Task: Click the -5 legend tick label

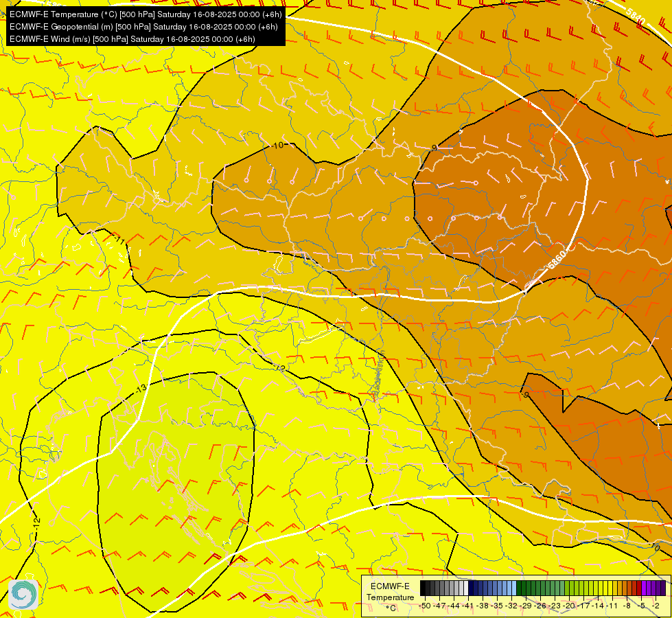Action: (x=640, y=606)
